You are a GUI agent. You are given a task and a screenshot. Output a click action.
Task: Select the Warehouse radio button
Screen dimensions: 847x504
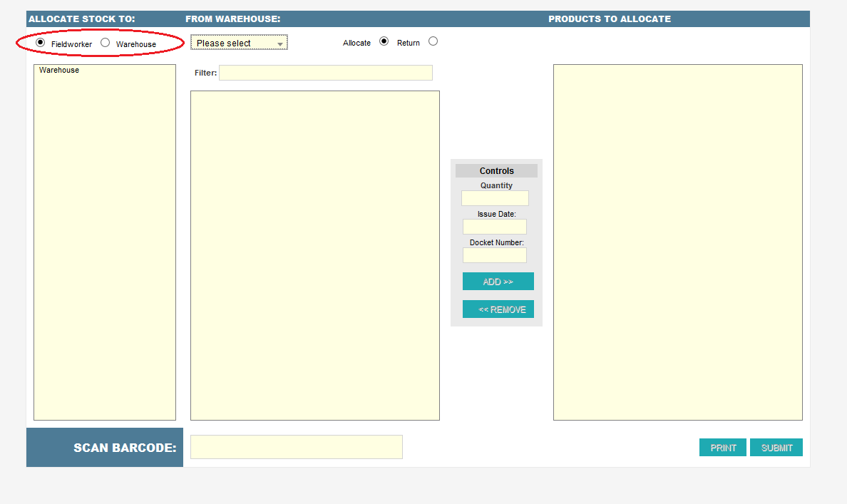point(106,43)
